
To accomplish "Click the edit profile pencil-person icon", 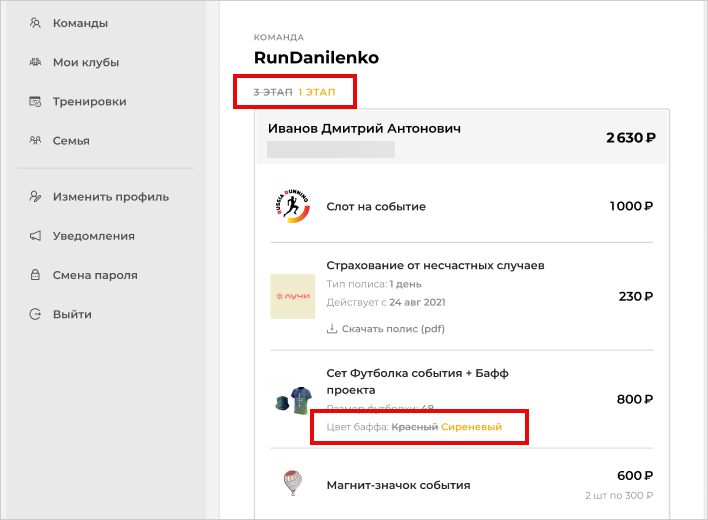I will [x=35, y=196].
